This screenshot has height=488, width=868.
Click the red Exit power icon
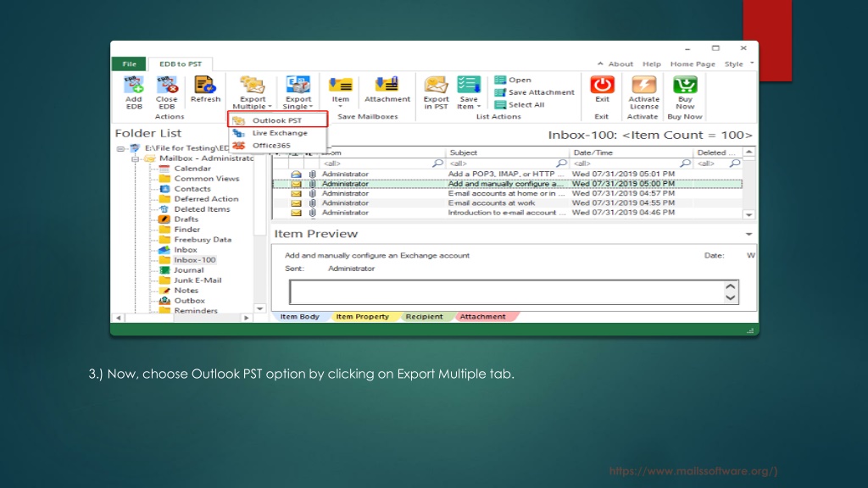(602, 86)
